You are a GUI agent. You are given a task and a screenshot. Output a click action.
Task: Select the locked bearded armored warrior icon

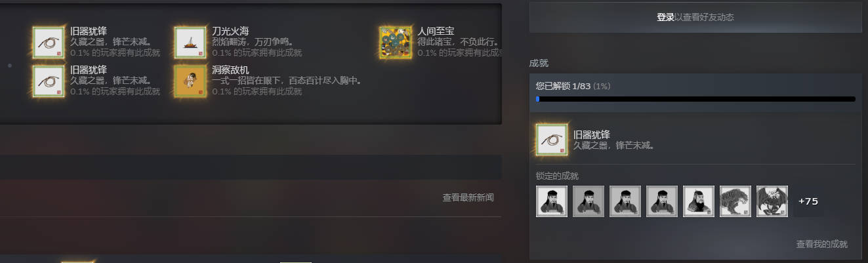(699, 201)
